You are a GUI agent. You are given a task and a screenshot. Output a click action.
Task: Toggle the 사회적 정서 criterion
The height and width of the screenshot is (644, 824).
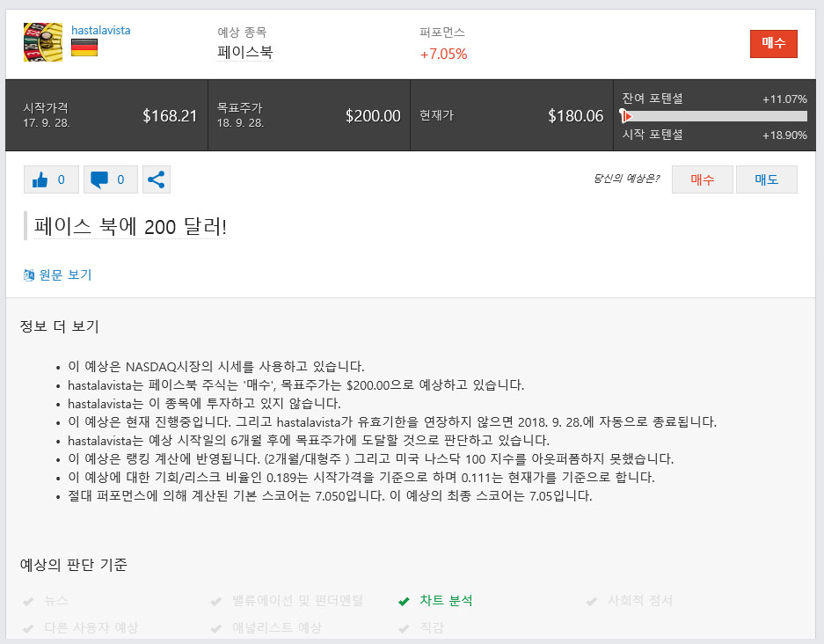(x=630, y=600)
